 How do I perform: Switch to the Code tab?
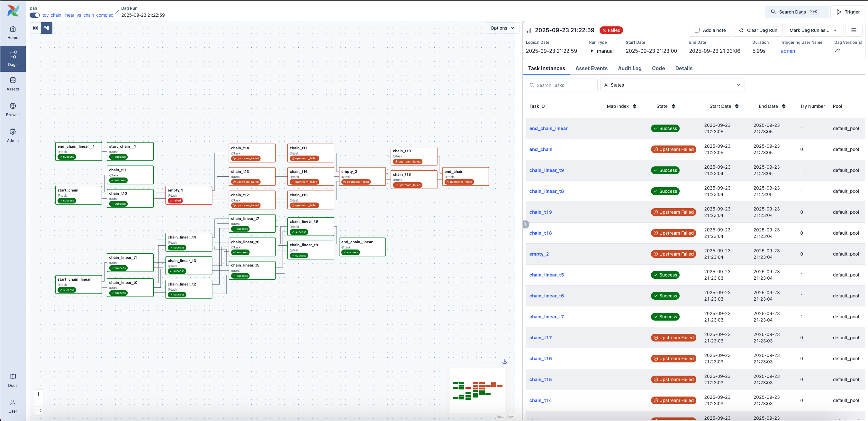658,68
